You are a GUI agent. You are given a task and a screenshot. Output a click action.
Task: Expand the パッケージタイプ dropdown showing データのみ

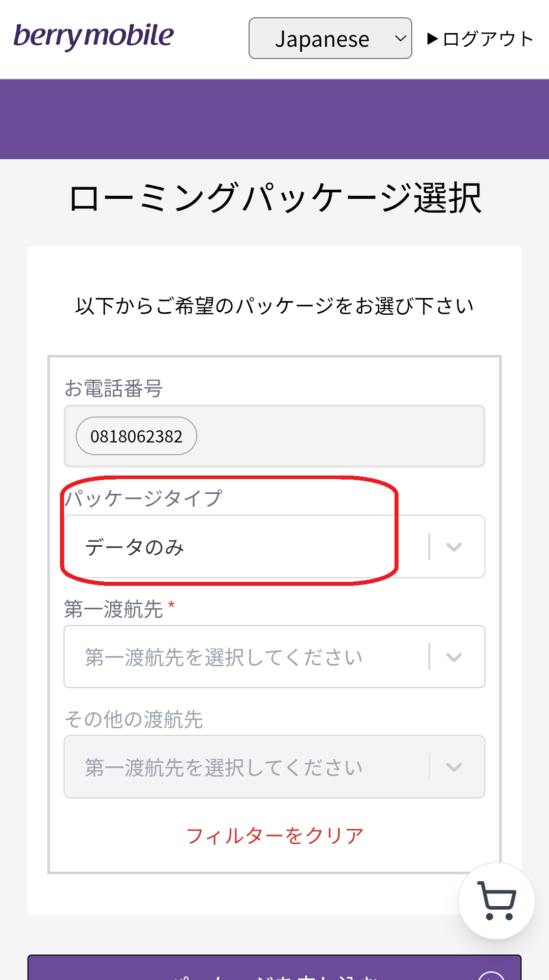tap(244, 547)
